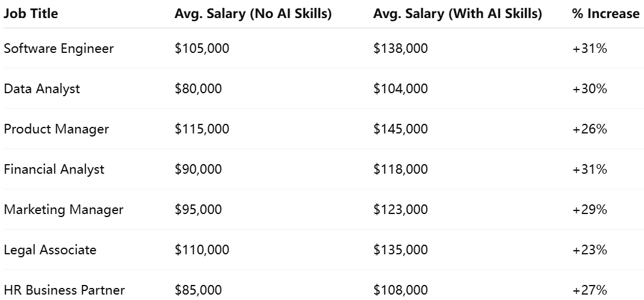This screenshot has width=644, height=300.
Task: Select the Financial Analyst cell
Action: pyautogui.click(x=54, y=169)
